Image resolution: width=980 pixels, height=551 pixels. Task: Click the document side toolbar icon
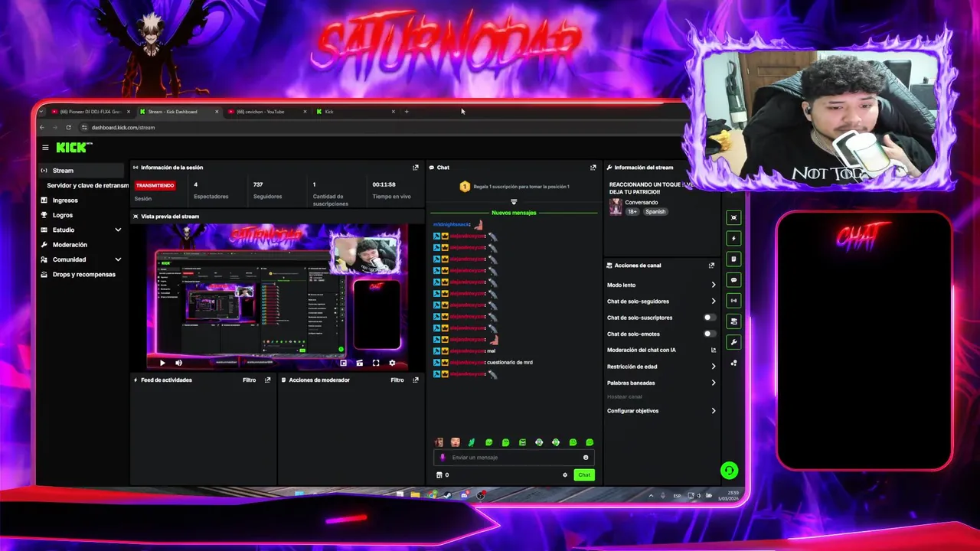pos(733,259)
